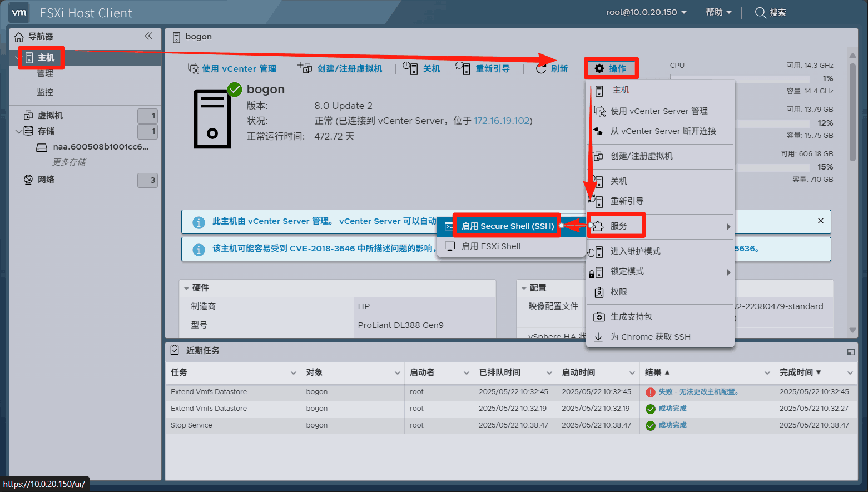
Task: Open the 帮助 help dropdown
Action: coord(718,12)
